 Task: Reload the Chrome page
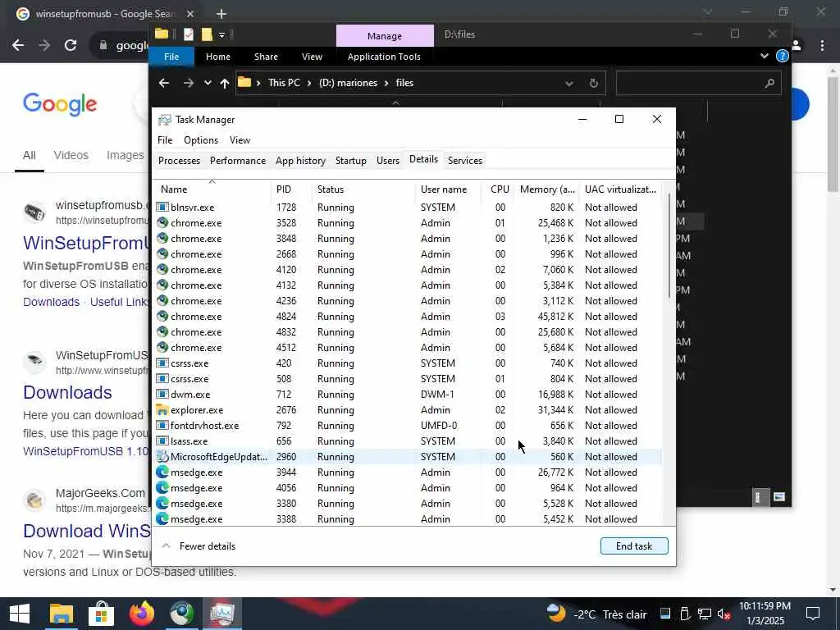71,45
